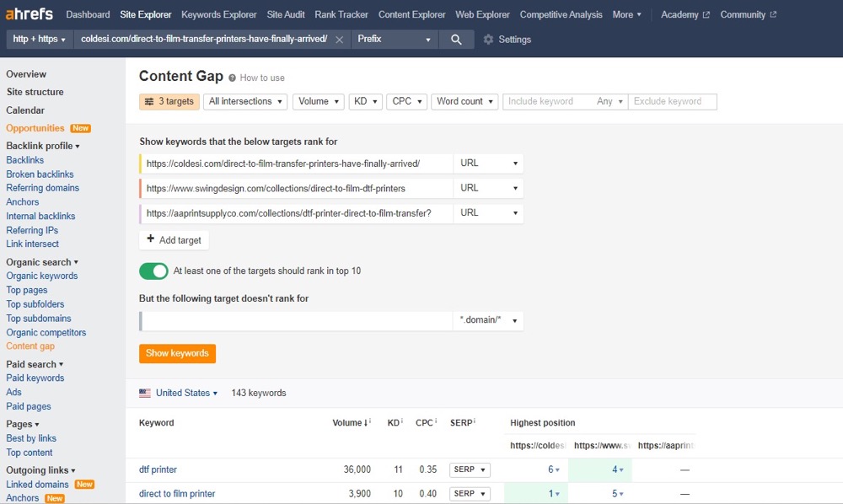Open Content Explorer

point(412,14)
